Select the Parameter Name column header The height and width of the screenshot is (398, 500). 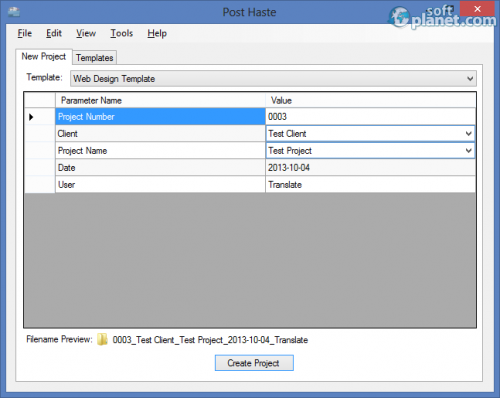tap(160, 100)
